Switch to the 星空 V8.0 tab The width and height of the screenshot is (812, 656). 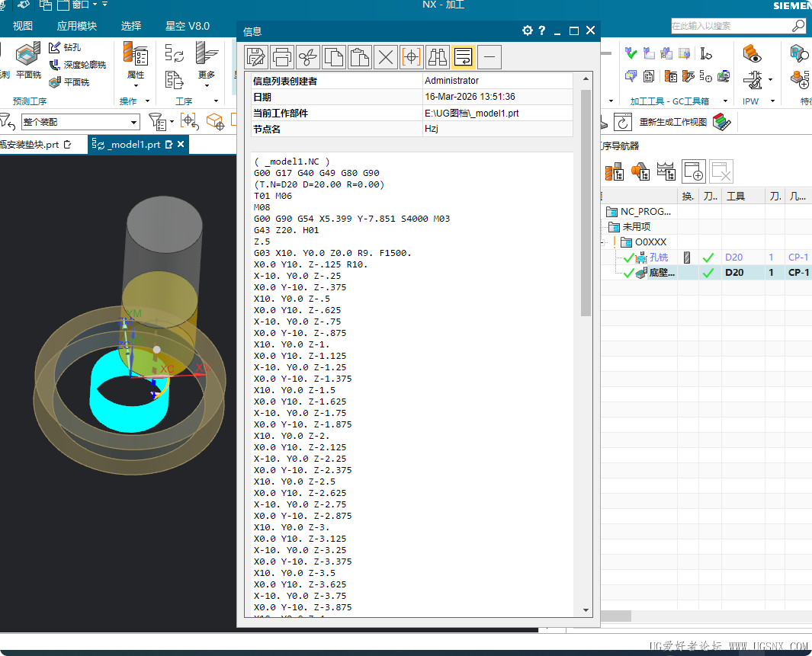click(187, 26)
